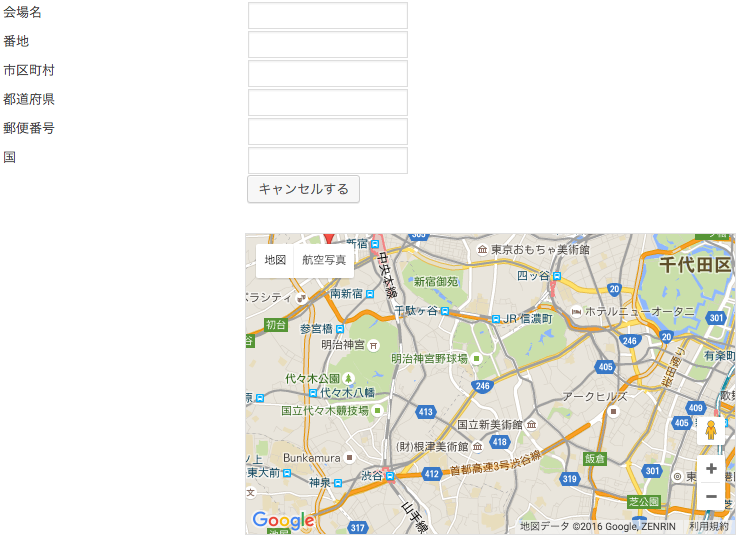Click the 郵便番号 input field
Image resolution: width=741 pixels, height=544 pixels.
(327, 131)
